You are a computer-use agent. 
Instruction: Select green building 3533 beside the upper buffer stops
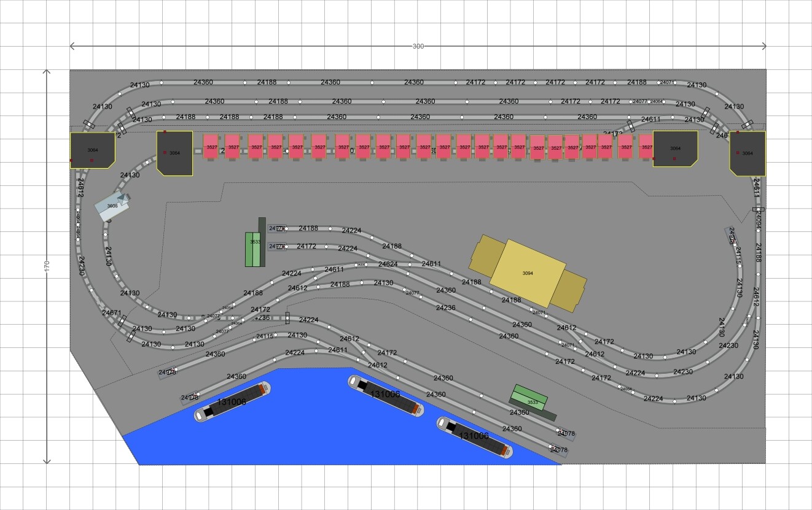point(255,242)
